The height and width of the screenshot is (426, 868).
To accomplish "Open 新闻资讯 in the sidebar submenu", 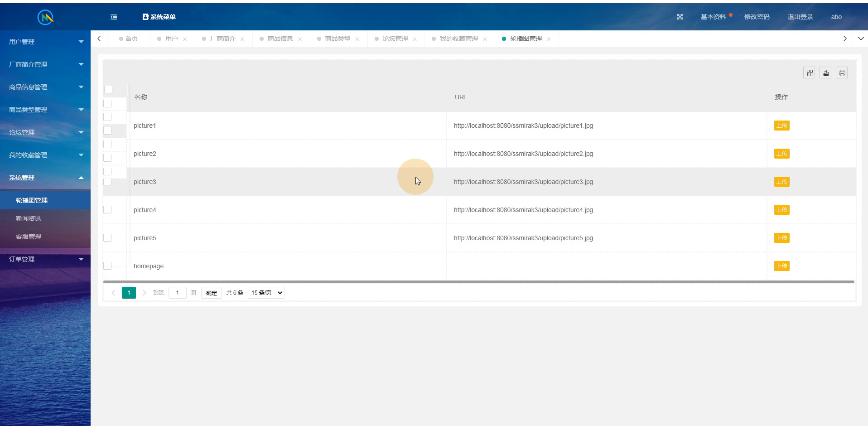I will (x=45, y=218).
